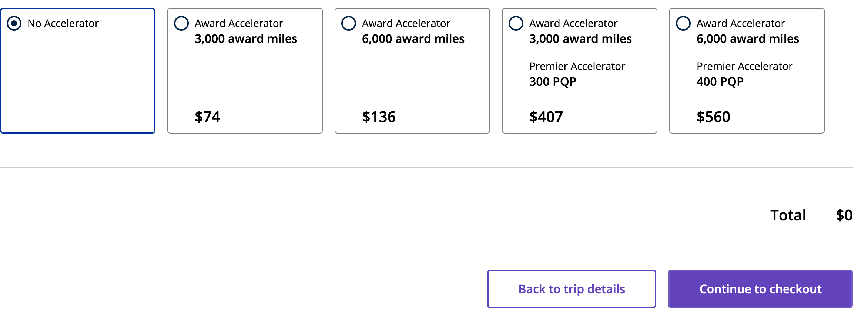Continue to checkout
This screenshot has width=868, height=324.
pos(760,289)
